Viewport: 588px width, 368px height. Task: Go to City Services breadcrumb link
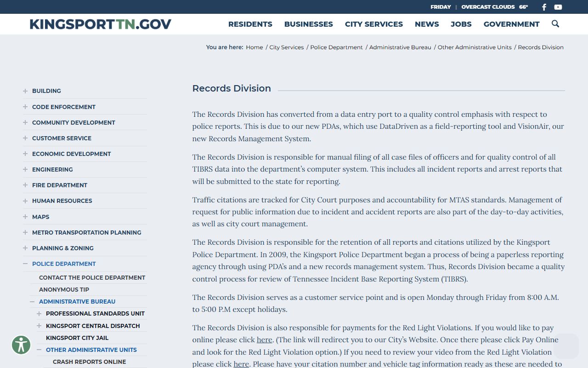pyautogui.click(x=287, y=47)
